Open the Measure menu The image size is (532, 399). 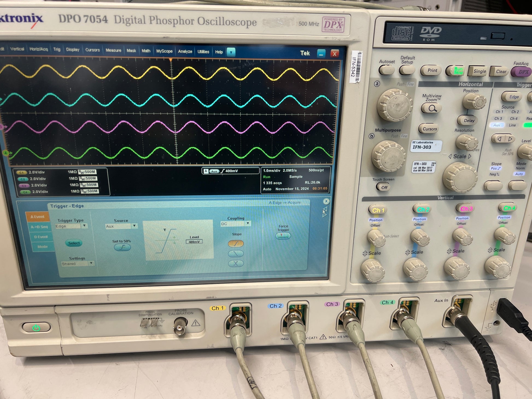point(113,50)
